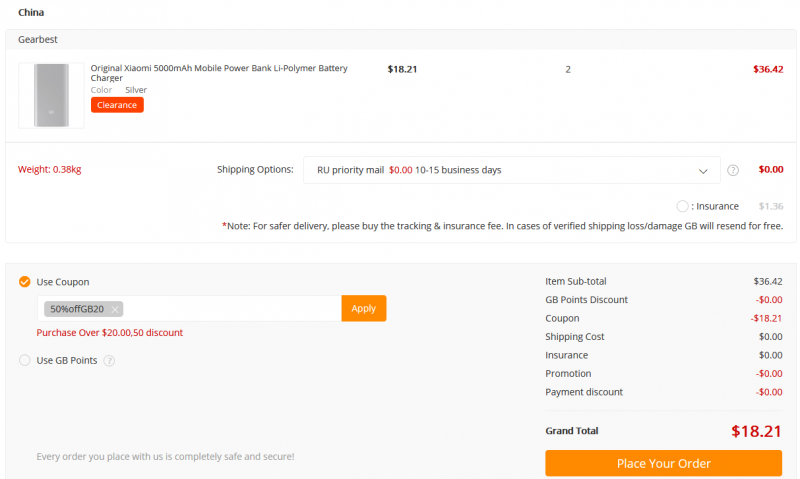800x479 pixels.
Task: Click the Clearance badge
Action: pos(117,105)
